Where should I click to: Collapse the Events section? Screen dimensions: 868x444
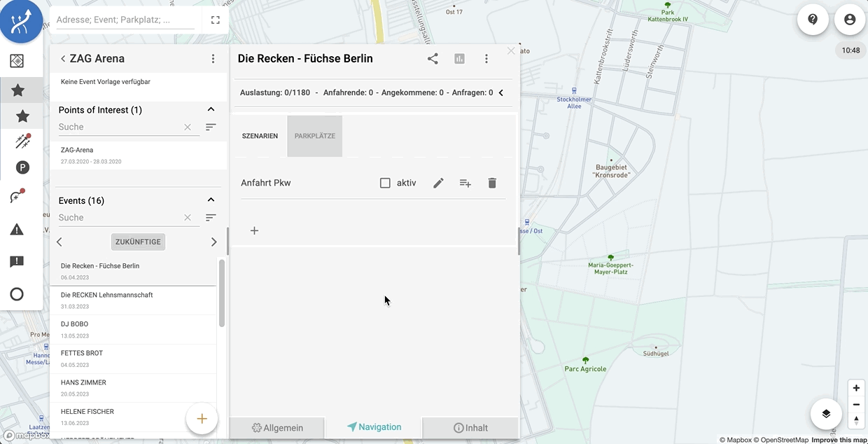211,200
